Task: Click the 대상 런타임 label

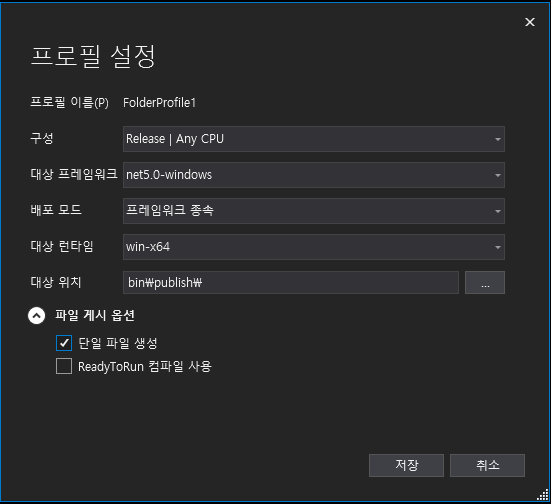Action: coord(62,246)
